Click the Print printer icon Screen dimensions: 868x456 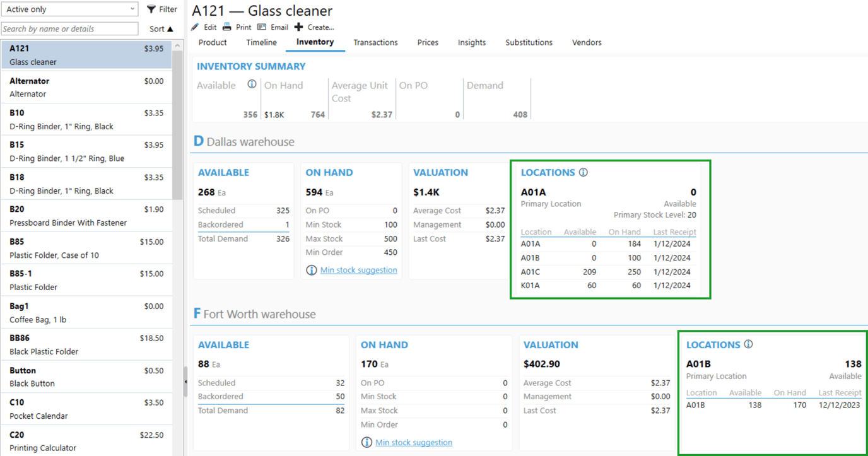point(227,27)
